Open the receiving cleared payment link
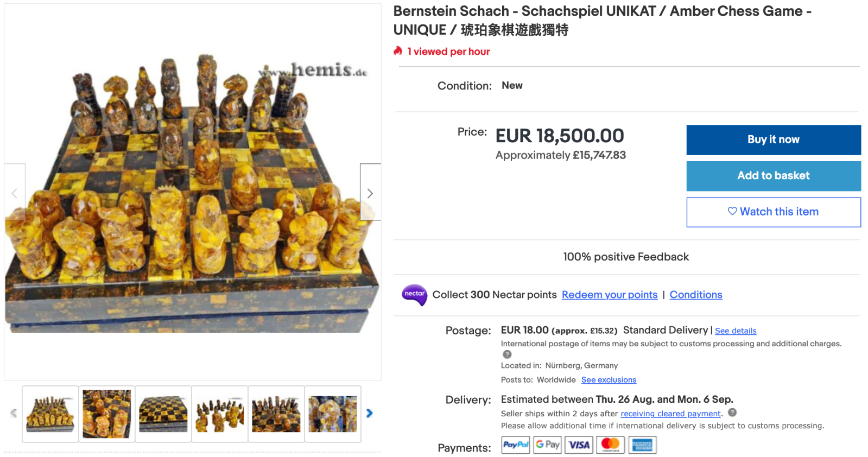The image size is (868, 457). (670, 414)
